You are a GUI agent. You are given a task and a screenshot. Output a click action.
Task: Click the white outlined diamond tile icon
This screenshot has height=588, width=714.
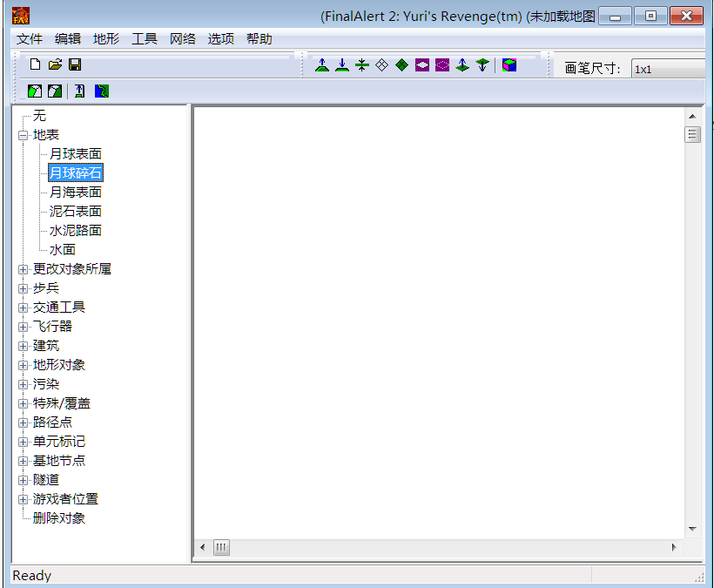[x=382, y=65]
